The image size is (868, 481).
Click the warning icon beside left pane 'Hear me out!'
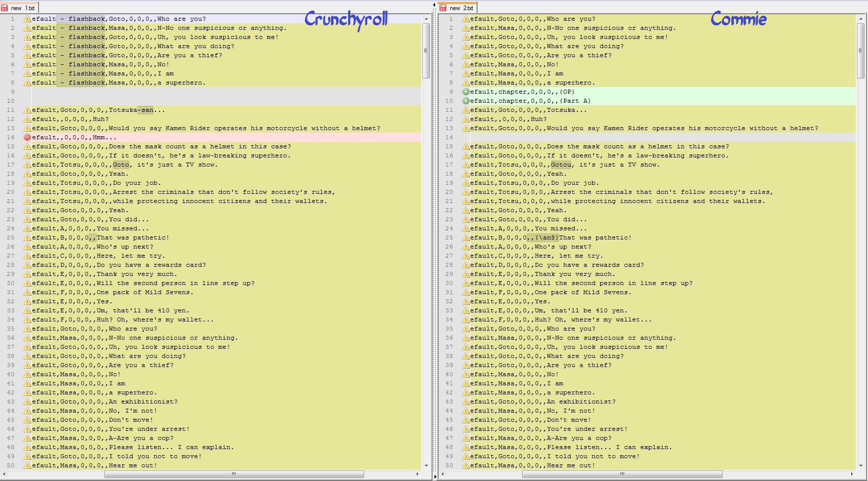(27, 465)
